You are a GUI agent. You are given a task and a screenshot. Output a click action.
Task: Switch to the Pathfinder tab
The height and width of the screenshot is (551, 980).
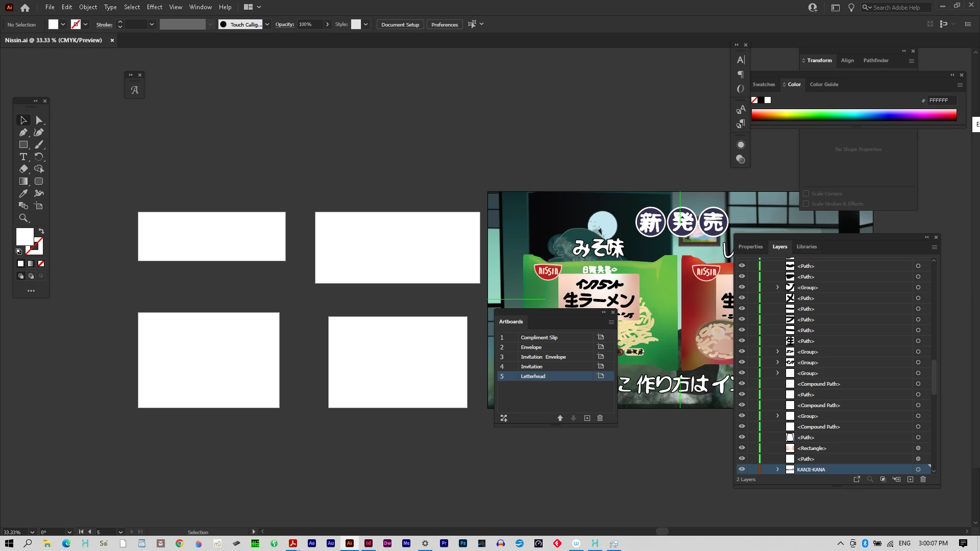[x=876, y=60]
